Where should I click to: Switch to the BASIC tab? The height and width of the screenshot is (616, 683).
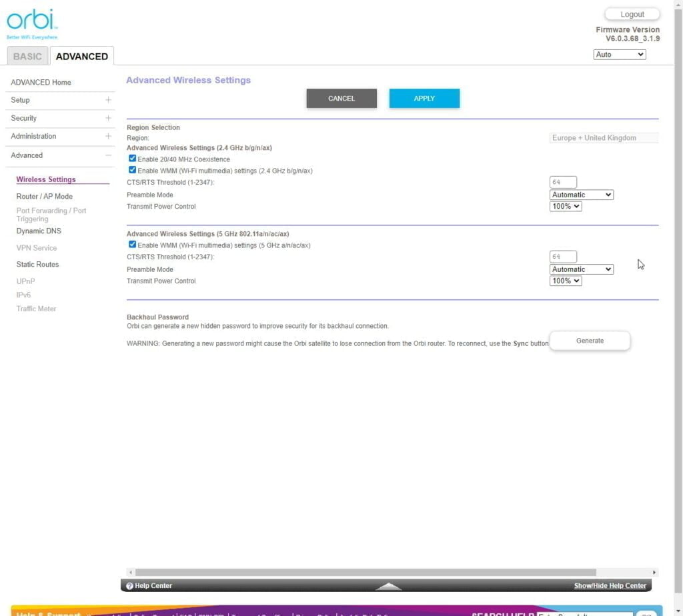click(x=27, y=57)
